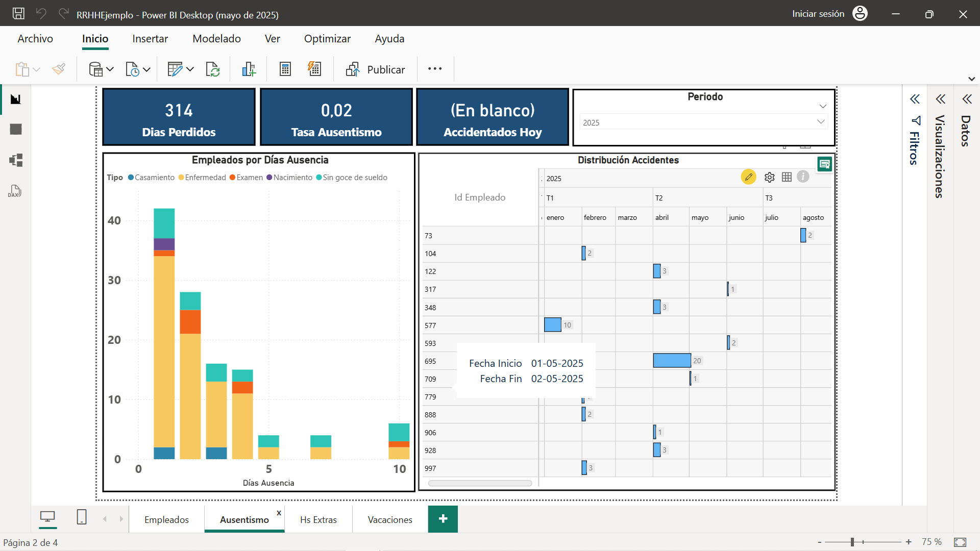Click the Save icon in title bar
The height and width of the screenshot is (551, 980).
coord(18,14)
